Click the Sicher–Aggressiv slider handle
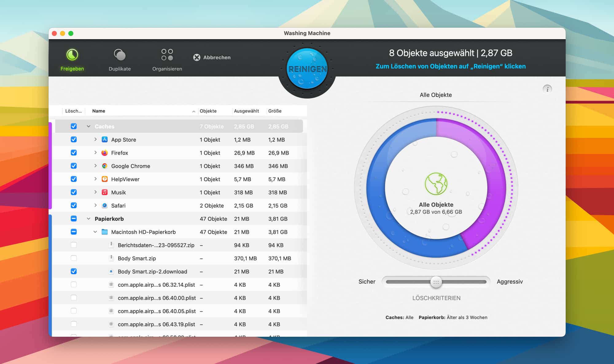The image size is (614, 364). click(436, 282)
